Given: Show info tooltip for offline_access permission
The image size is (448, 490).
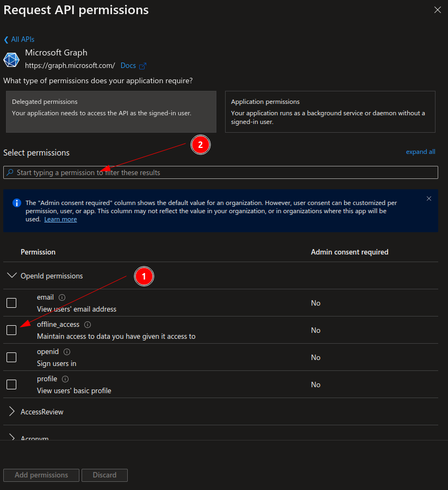Looking at the screenshot, I should (88, 325).
